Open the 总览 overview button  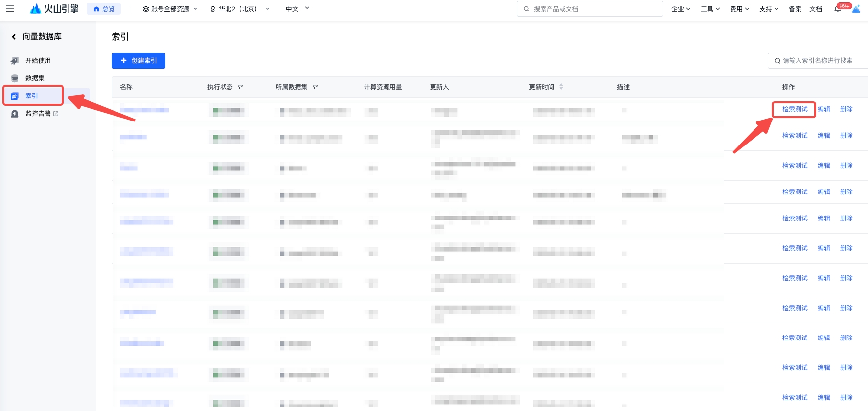pyautogui.click(x=104, y=9)
